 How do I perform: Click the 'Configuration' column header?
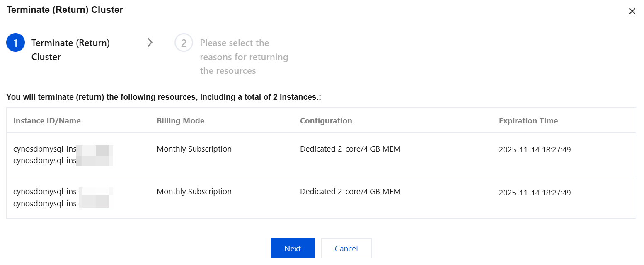coord(326,121)
